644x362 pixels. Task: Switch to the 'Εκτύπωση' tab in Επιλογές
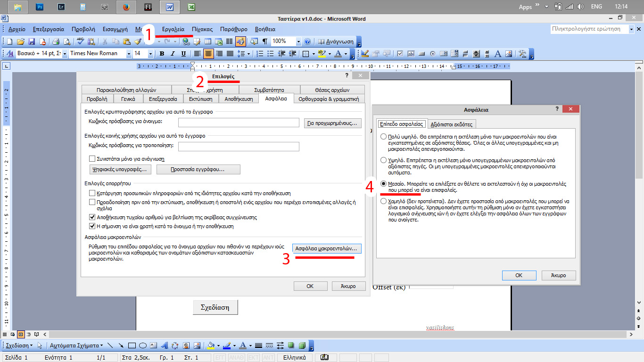[200, 99]
